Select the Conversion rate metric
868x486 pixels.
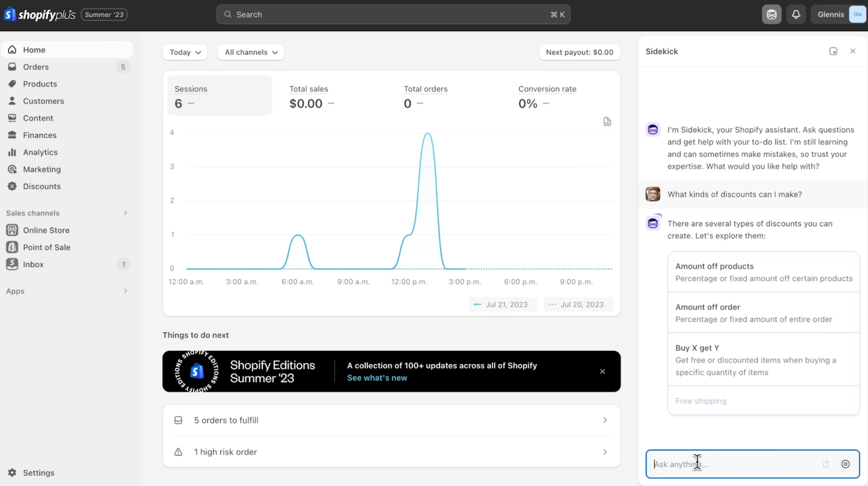tap(563, 95)
